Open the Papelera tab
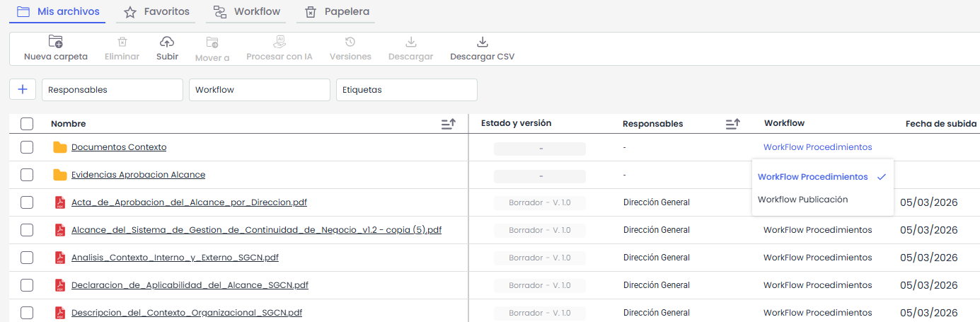The image size is (980, 322). 337,12
